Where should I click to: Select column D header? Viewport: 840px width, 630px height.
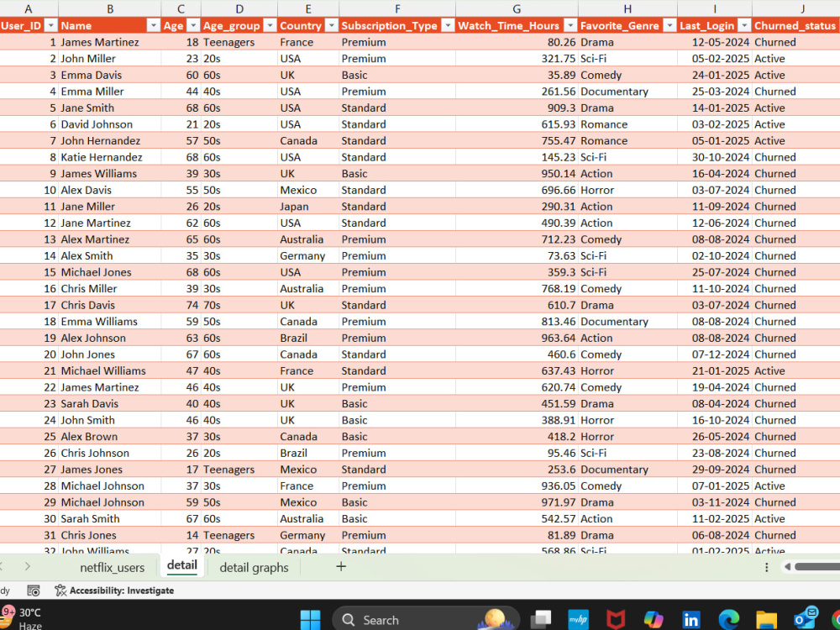click(x=239, y=8)
